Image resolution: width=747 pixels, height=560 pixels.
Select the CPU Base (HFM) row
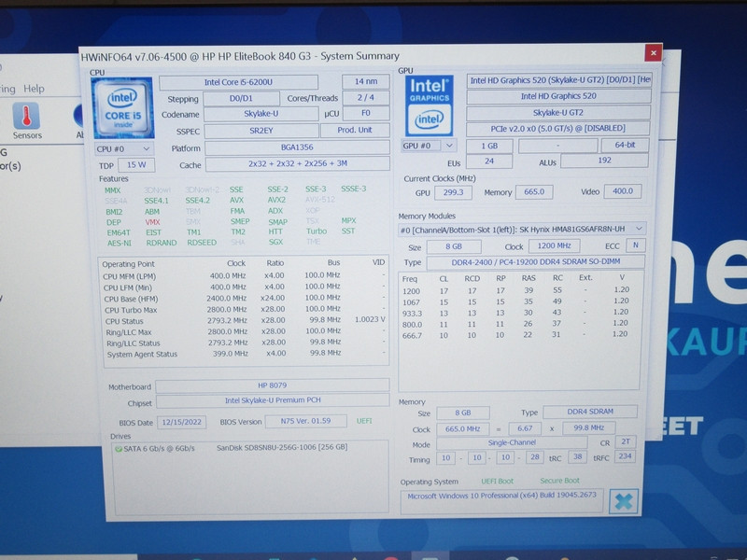coord(245,299)
